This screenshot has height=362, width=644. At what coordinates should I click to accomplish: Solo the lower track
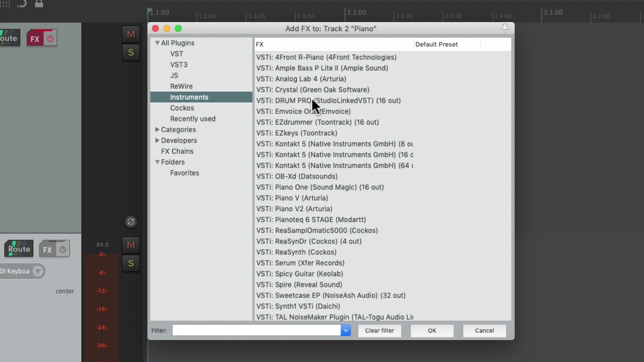(131, 263)
